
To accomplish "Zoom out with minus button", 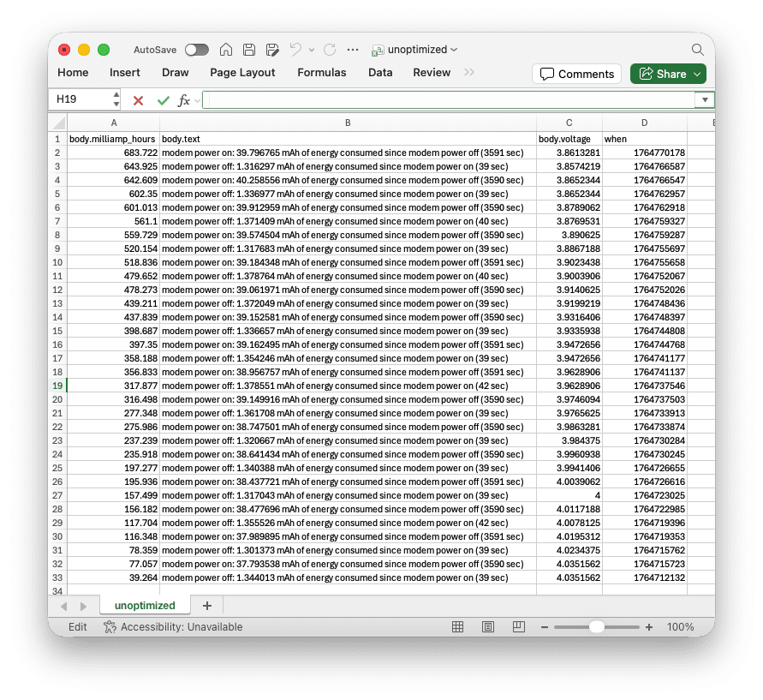I will [x=545, y=627].
